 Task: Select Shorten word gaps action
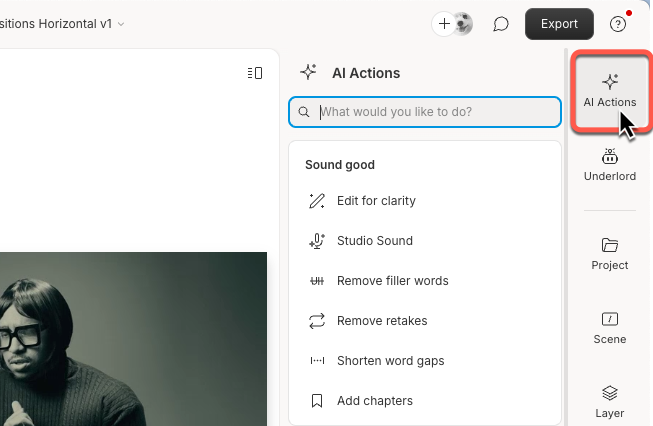425,361
